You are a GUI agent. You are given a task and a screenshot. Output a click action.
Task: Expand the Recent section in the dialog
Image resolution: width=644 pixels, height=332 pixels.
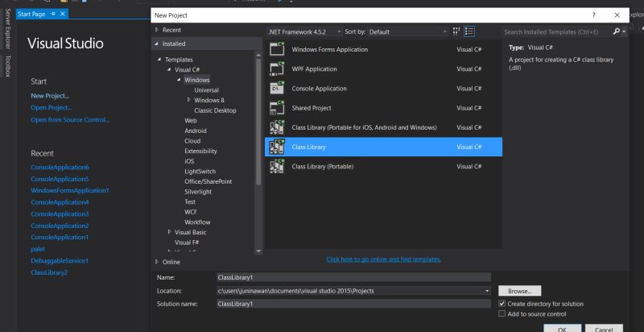click(156, 30)
